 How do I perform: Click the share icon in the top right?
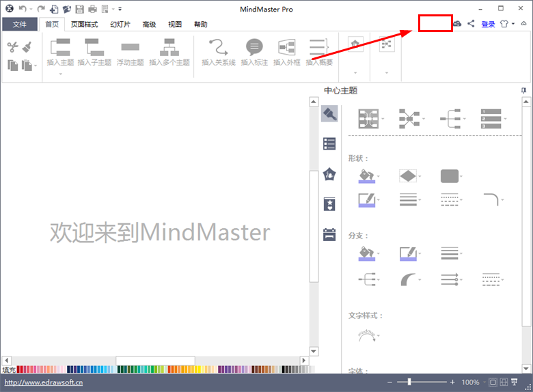(x=471, y=23)
